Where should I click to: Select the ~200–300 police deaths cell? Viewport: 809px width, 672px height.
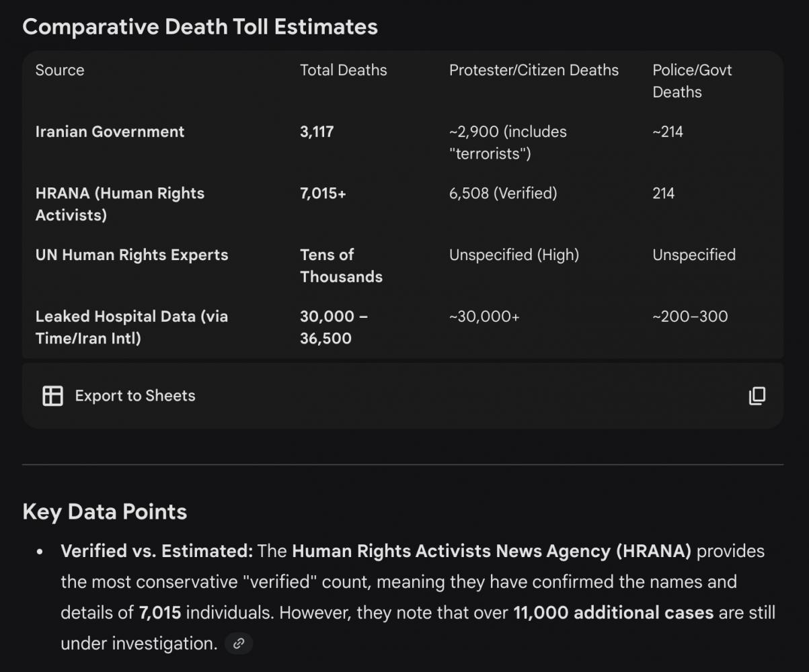pyautogui.click(x=690, y=317)
